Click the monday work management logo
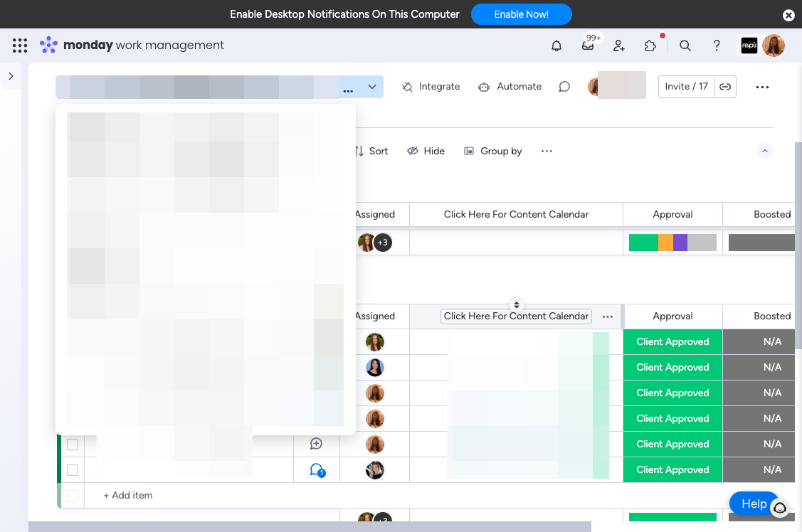The width and height of the screenshot is (802, 532). click(x=132, y=45)
